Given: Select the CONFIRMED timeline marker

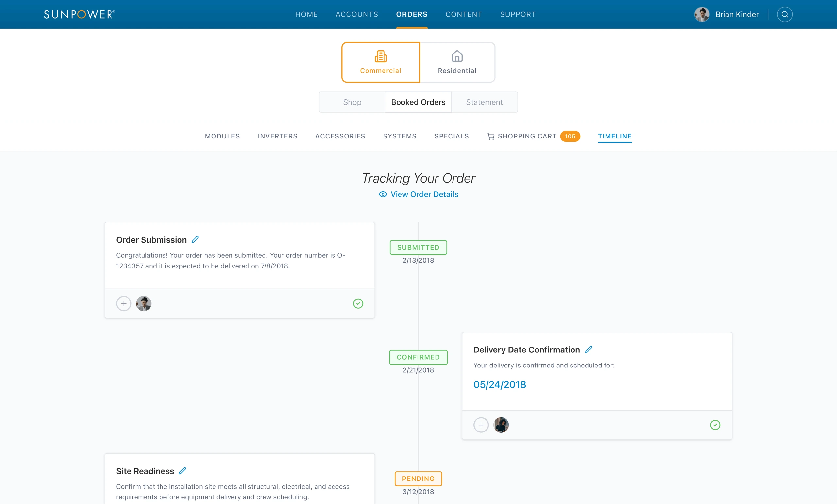Looking at the screenshot, I should [418, 357].
